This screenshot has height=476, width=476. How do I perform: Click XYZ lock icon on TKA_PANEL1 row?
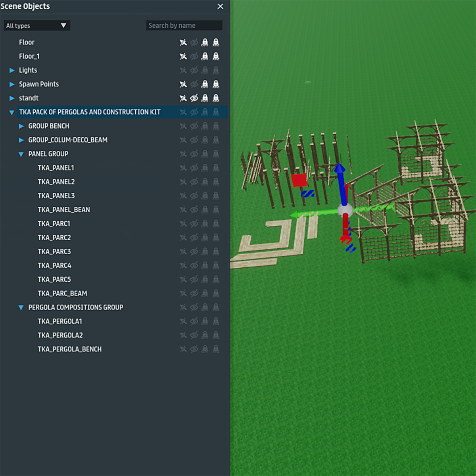coord(216,168)
